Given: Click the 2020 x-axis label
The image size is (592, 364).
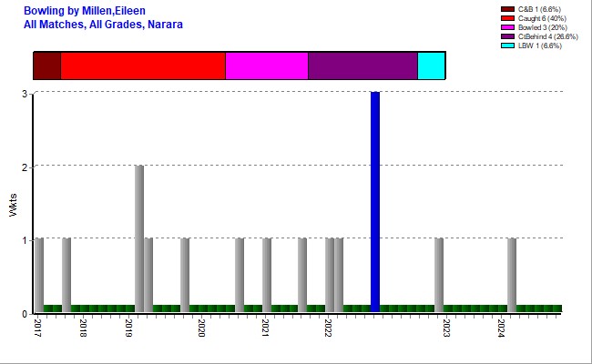Looking at the screenshot, I should coord(201,328).
